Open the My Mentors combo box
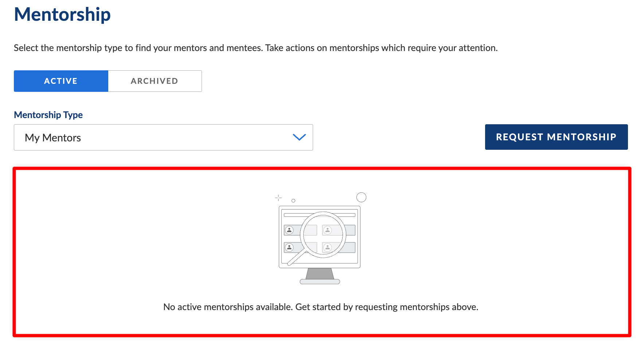 (x=163, y=137)
